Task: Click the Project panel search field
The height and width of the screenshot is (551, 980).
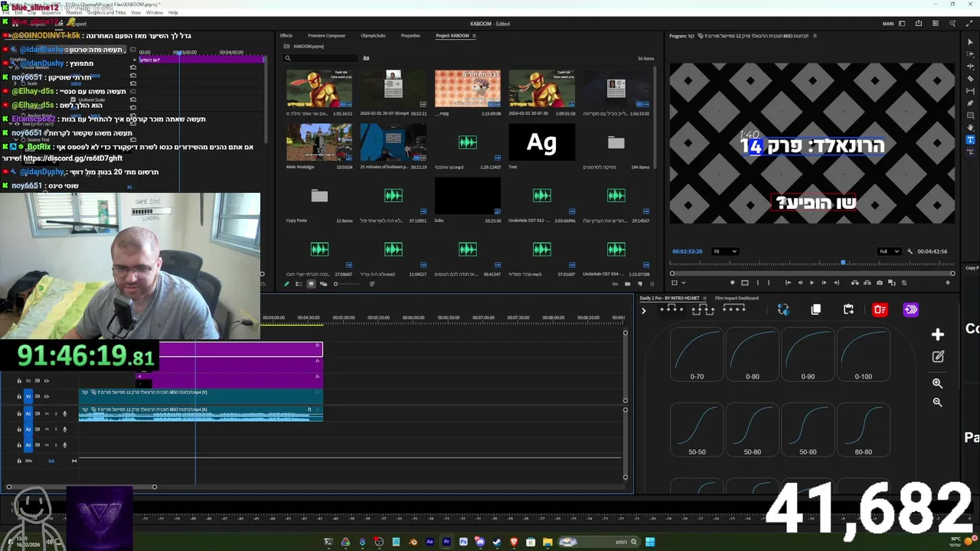Action: point(321,58)
